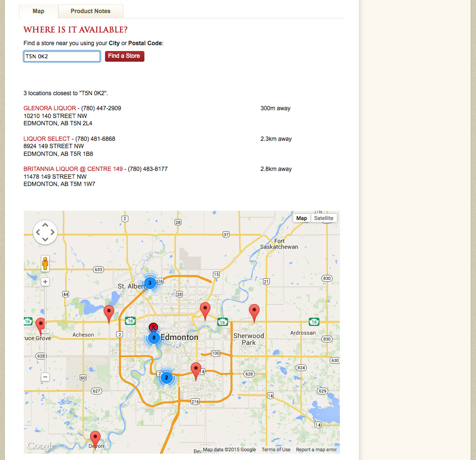Viewport: 476px width, 460px height.
Task: Click the address "8924 149 STREET NW"
Action: (x=54, y=146)
